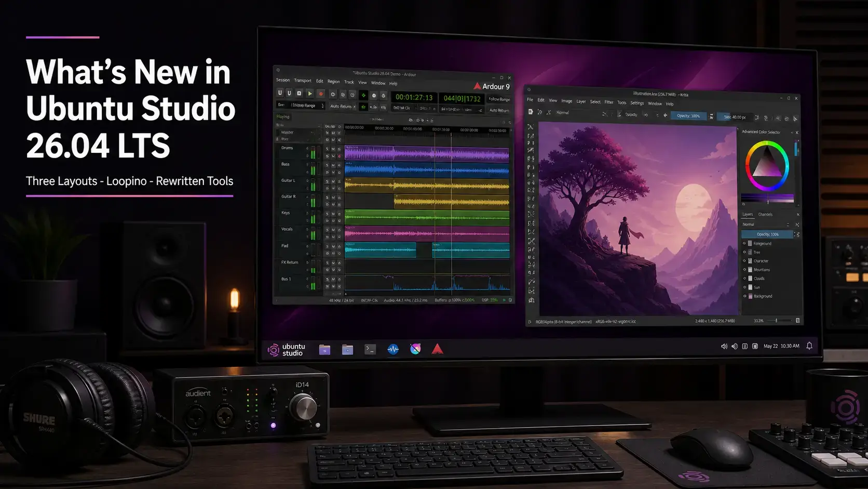The height and width of the screenshot is (489, 868).
Task: Click the red Record button in Ardour transport
Action: [321, 94]
